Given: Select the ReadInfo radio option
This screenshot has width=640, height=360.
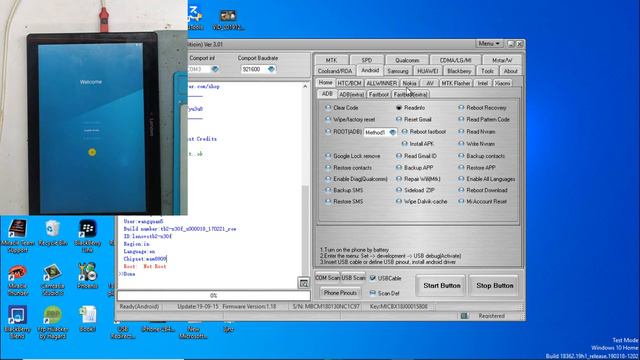Looking at the screenshot, I should (411, 108).
